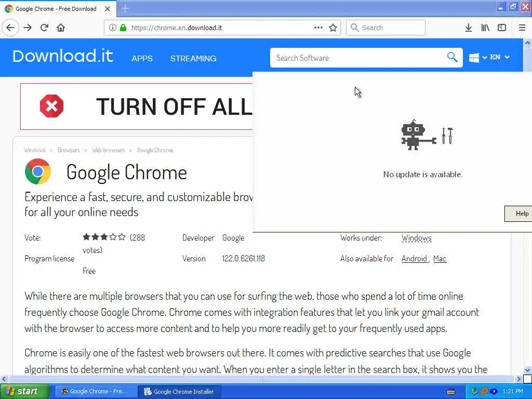
Task: Click the Google Chrome page heading
Action: (x=127, y=172)
